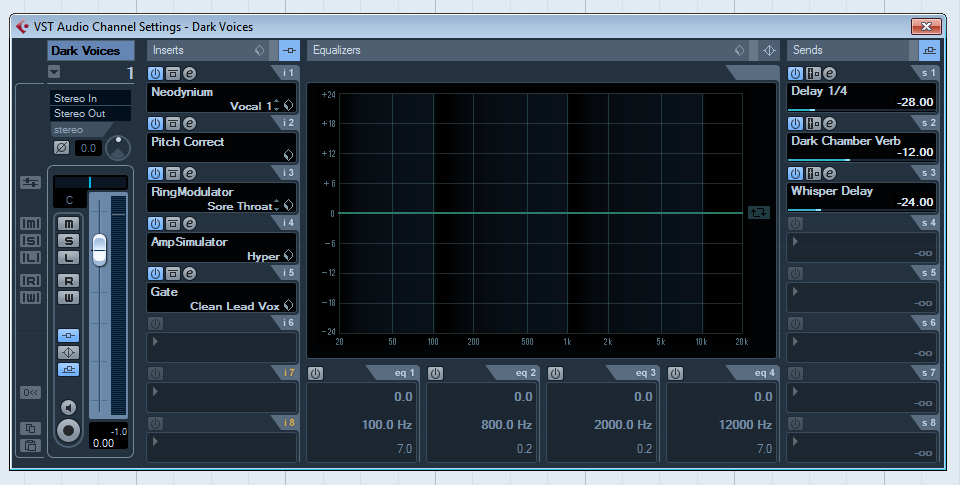Open the Neodynium plugin editor via its e icon
960x485 pixels.
coord(189,73)
